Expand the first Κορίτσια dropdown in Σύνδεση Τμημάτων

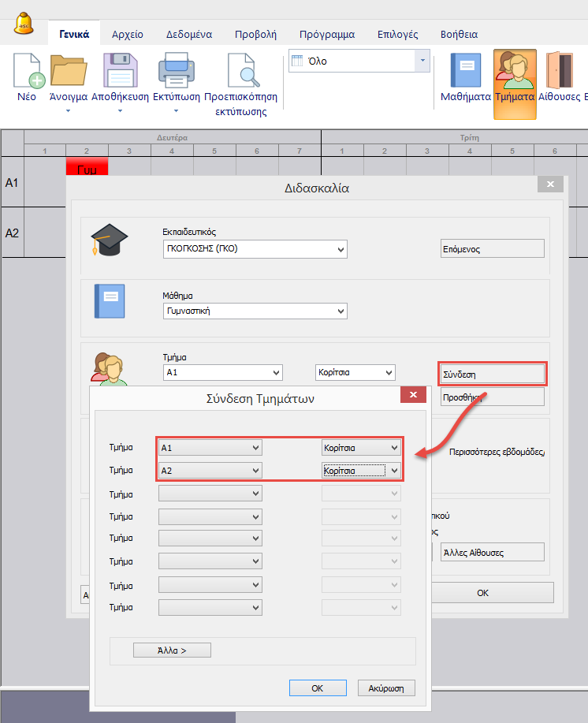(x=394, y=448)
